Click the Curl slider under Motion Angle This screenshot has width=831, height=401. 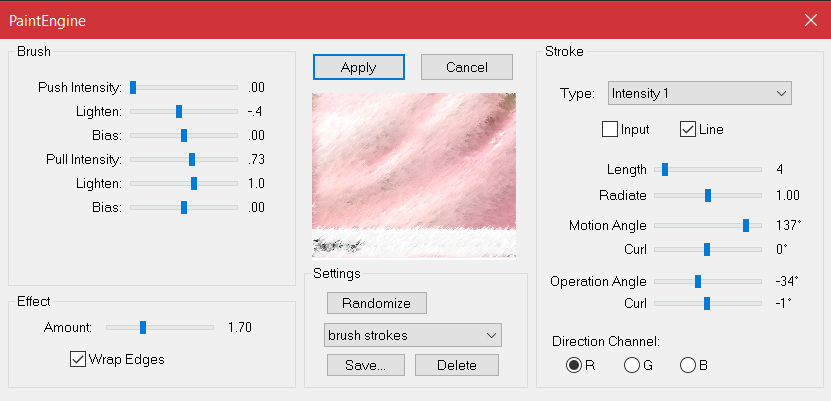(706, 249)
